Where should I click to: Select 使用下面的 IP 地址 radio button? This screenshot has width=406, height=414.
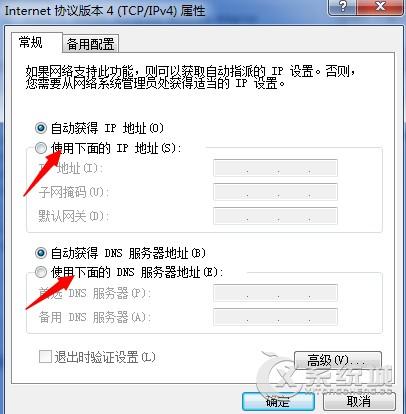click(x=41, y=148)
